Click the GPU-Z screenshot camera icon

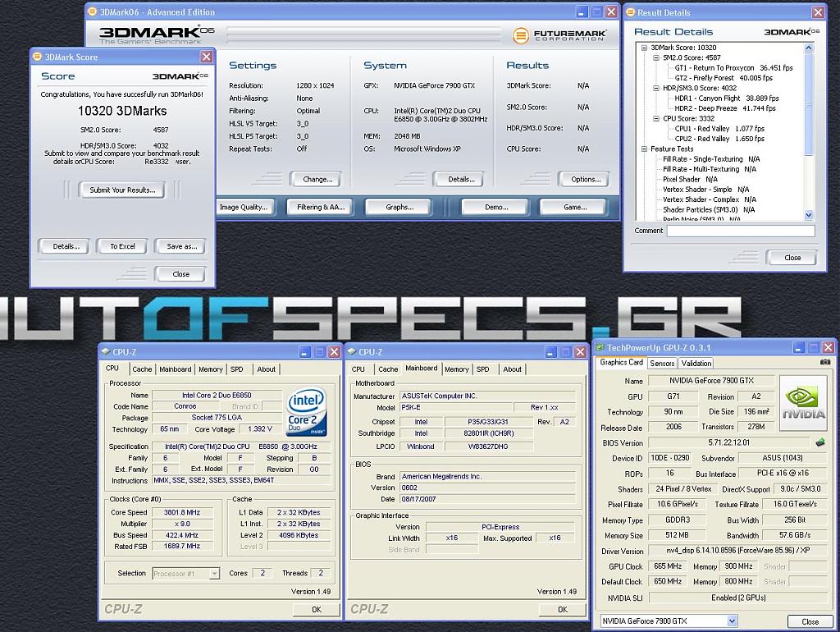click(x=825, y=362)
